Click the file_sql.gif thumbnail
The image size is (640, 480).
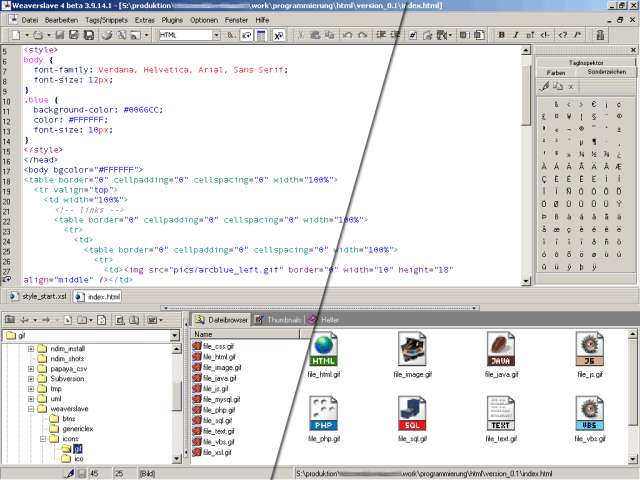(412, 419)
